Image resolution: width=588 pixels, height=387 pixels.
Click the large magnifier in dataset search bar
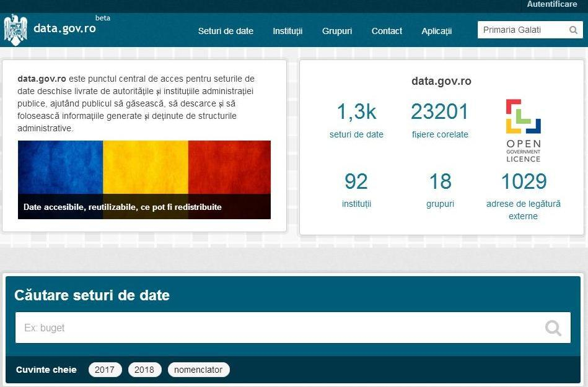point(552,328)
